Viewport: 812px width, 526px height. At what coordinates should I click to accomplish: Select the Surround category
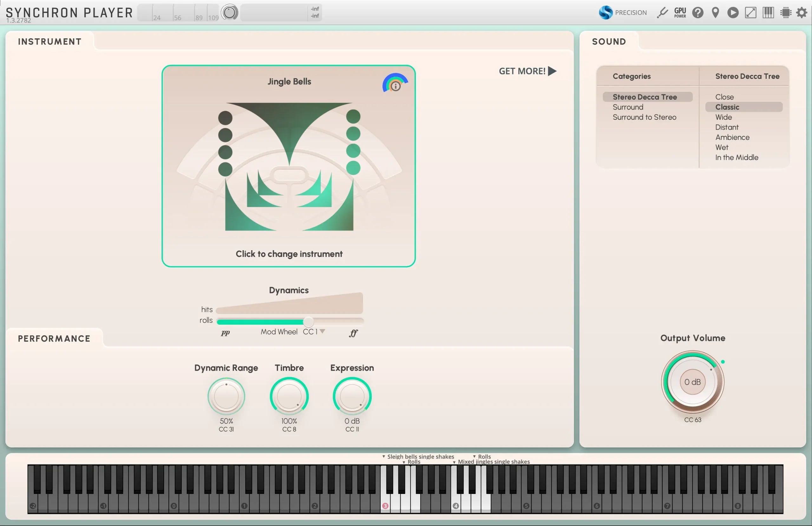point(628,107)
